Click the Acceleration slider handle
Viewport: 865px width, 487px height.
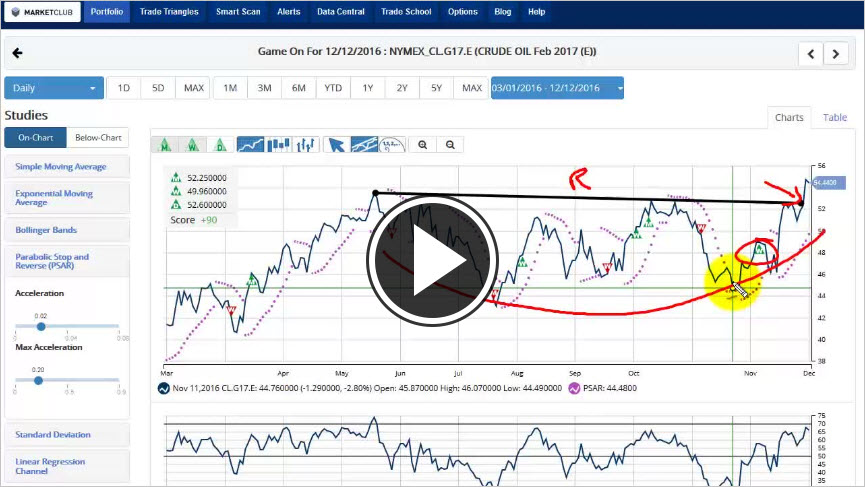pos(41,326)
